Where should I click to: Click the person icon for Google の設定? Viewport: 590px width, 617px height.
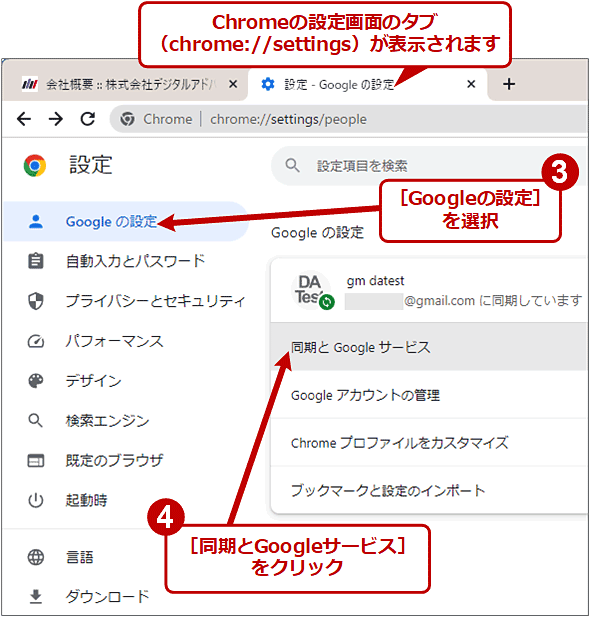coord(36,222)
